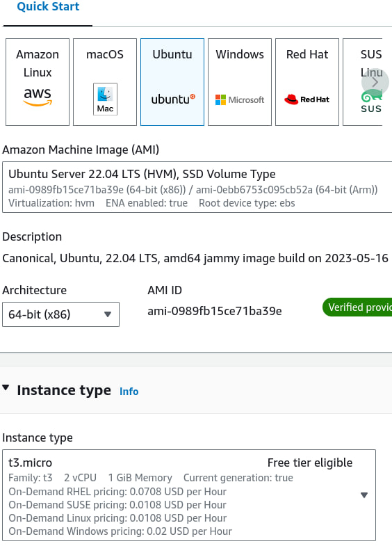Click the Instance type section heading

pos(64,390)
